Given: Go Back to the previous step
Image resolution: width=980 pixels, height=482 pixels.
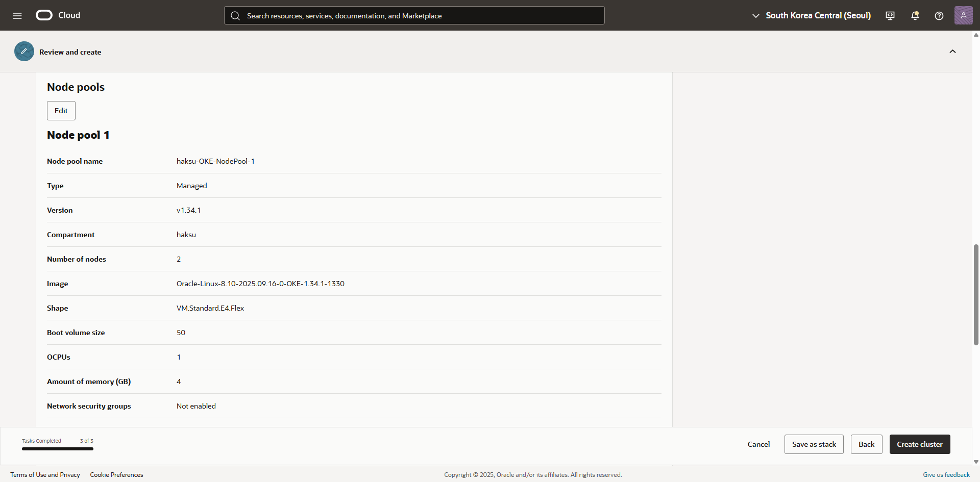Looking at the screenshot, I should [866, 444].
